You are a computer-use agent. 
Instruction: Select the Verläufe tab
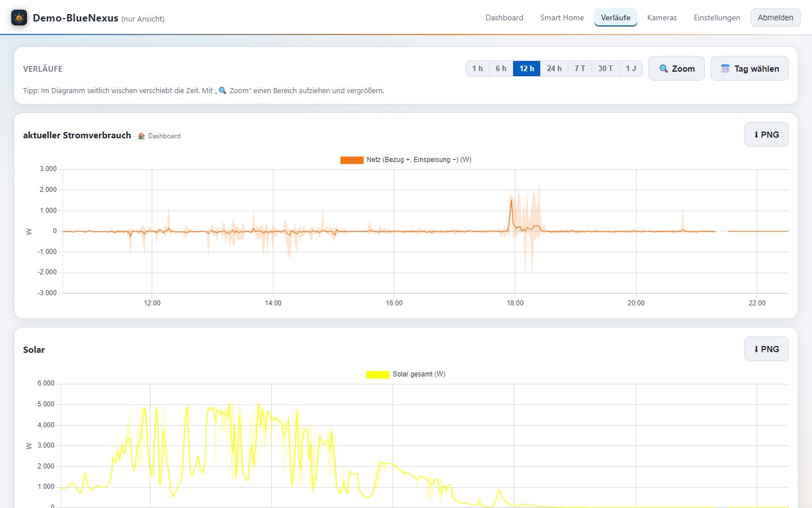[616, 17]
